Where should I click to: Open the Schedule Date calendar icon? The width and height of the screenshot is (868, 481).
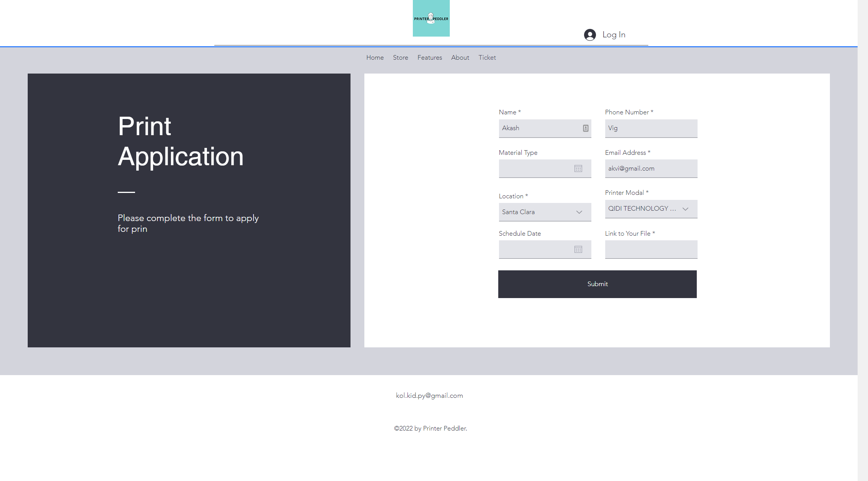pos(578,250)
